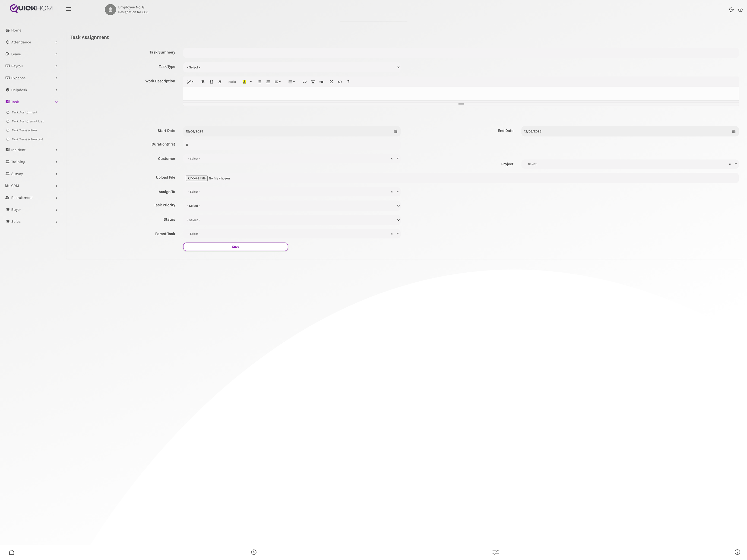
Task: Expand the Incident sidebar menu
Action: 31,150
